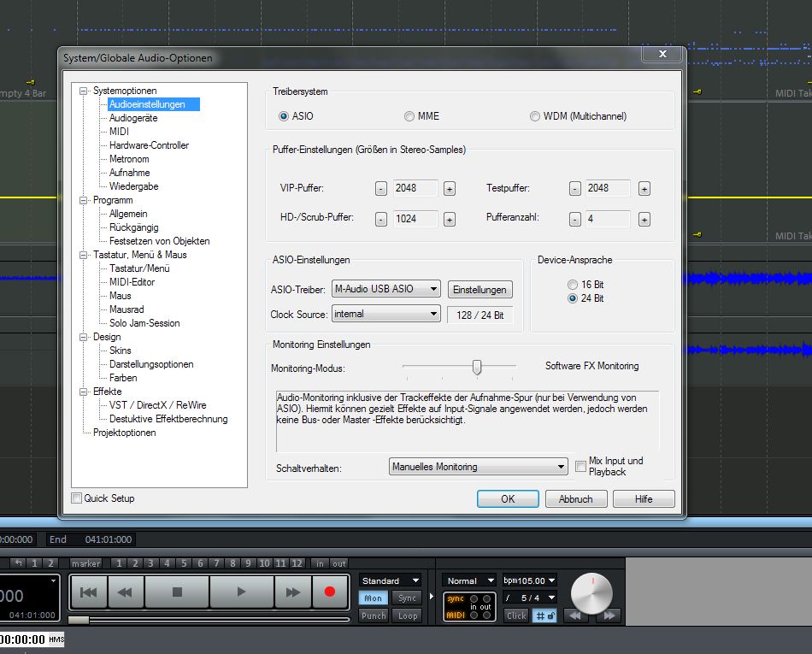Click marker button 12 in transport
Image resolution: width=812 pixels, height=654 pixels.
[x=297, y=563]
